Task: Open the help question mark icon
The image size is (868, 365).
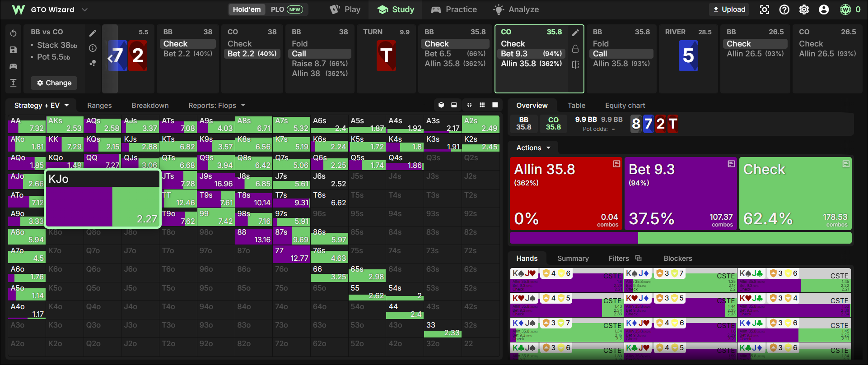Action: tap(784, 9)
